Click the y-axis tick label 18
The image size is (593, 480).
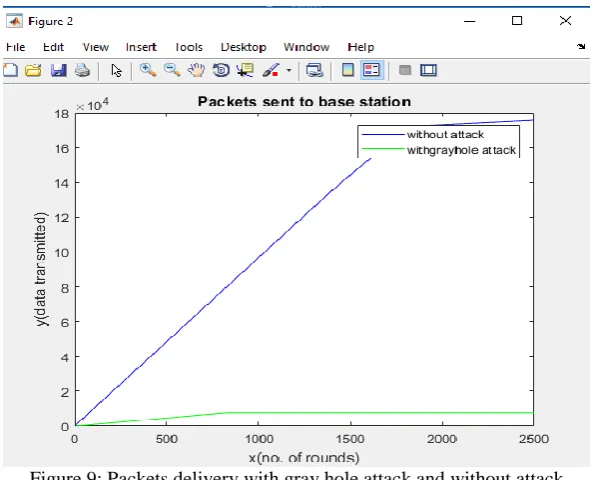tap(62, 114)
